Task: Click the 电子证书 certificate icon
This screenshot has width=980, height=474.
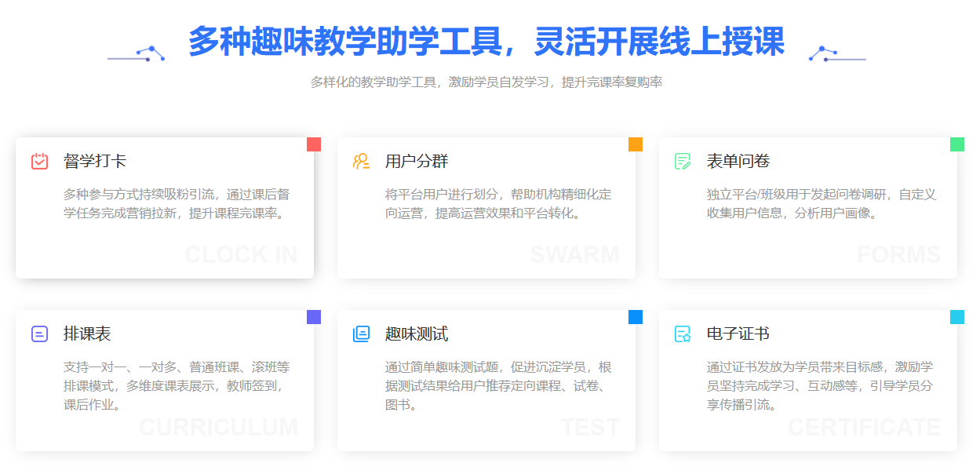Action: pyautogui.click(x=681, y=333)
